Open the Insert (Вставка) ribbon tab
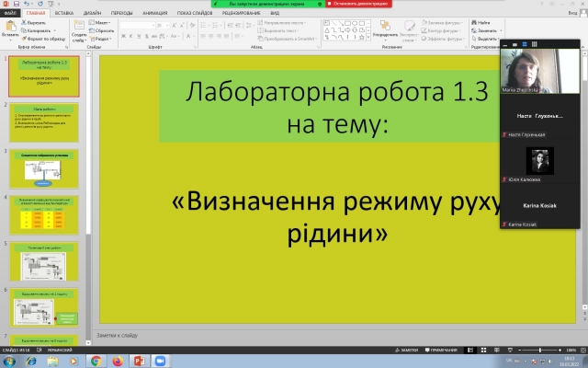Image resolution: width=588 pixels, height=368 pixels. (64, 14)
